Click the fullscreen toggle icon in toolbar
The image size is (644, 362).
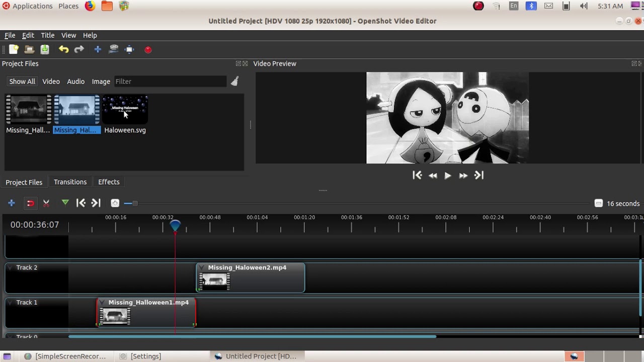tap(130, 49)
